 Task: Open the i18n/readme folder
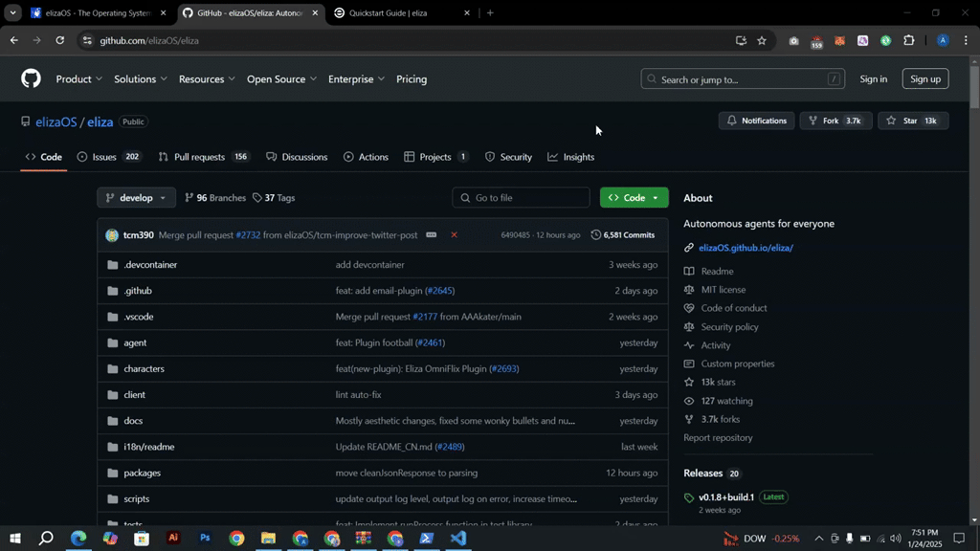click(x=148, y=447)
